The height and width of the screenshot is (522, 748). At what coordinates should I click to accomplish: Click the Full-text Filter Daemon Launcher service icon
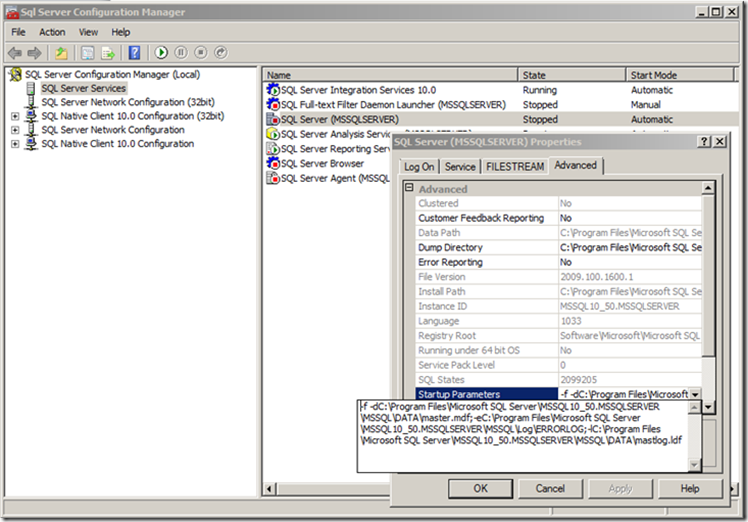click(x=273, y=104)
